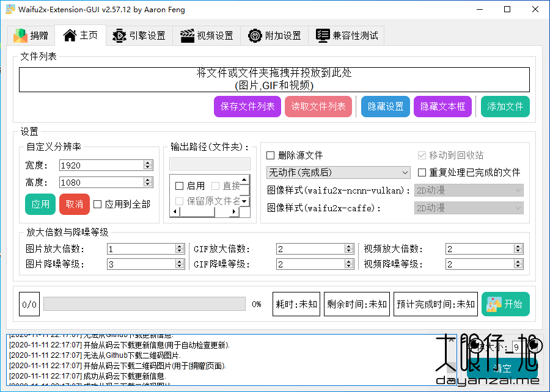Click log line 无法从Github下载二维码图片

click(95, 355)
